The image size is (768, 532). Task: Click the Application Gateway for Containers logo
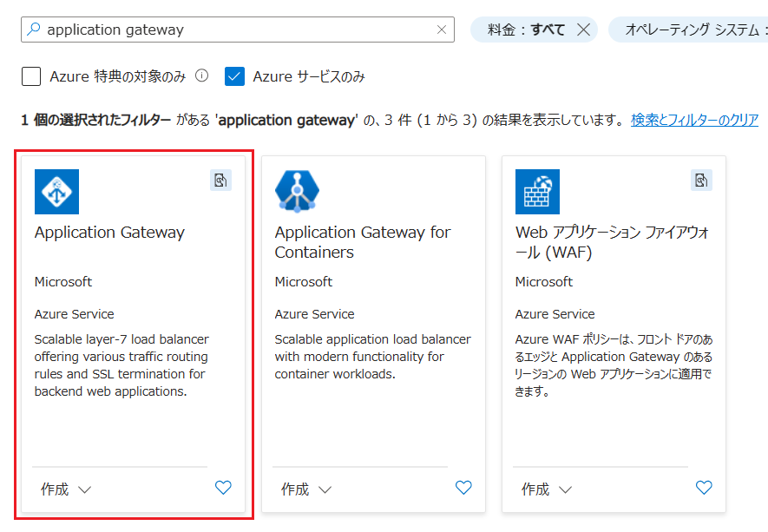(298, 192)
